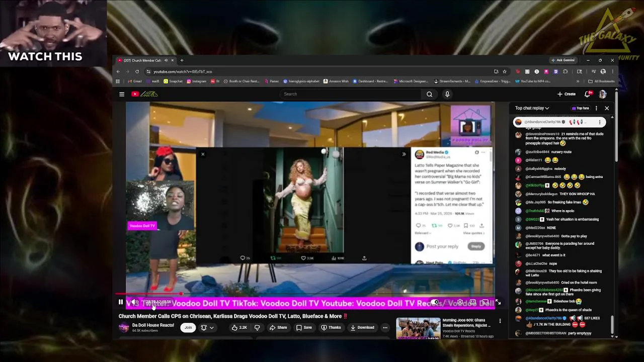Close the Church Member Calls tab

click(172, 60)
